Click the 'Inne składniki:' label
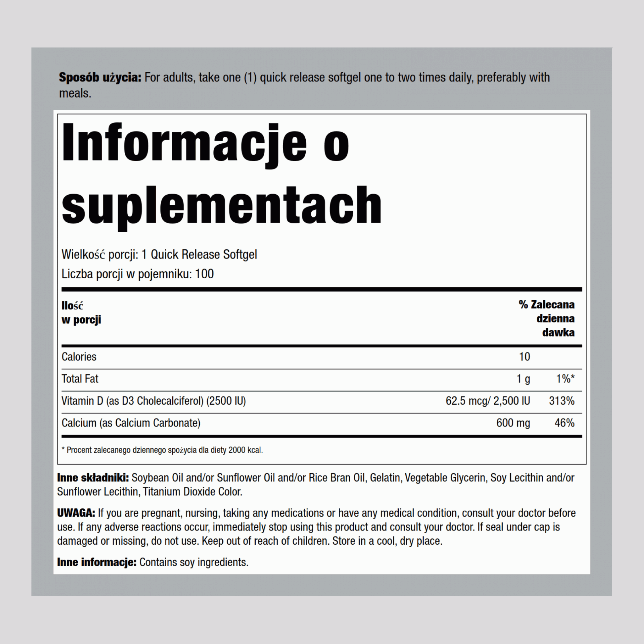Viewport: 644px width, 644px height. pyautogui.click(x=93, y=478)
